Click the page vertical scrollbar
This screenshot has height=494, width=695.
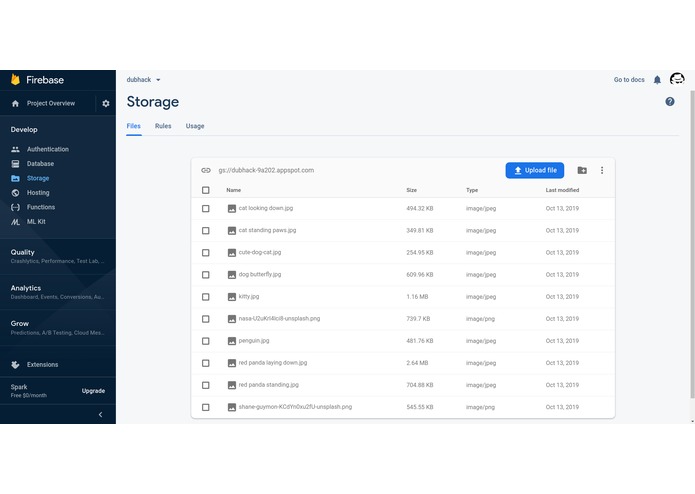(692, 244)
